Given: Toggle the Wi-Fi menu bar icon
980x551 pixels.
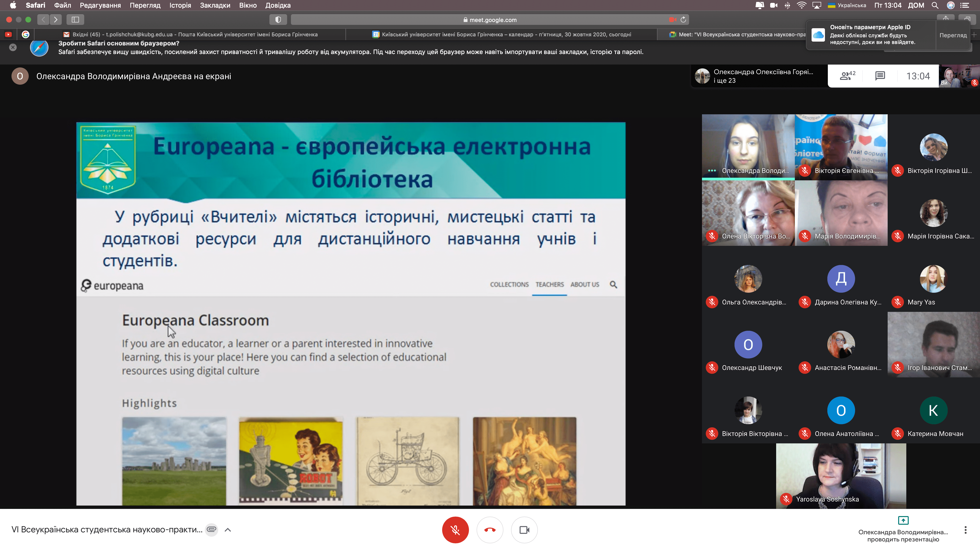Looking at the screenshot, I should (x=801, y=5).
